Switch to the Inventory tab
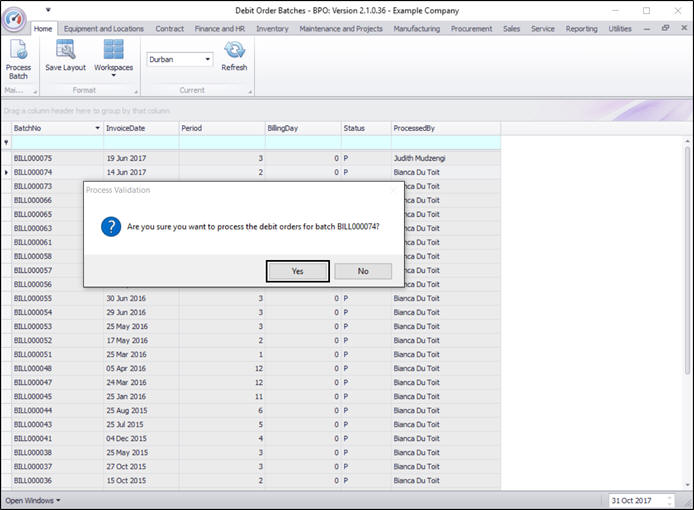This screenshot has height=510, width=694. (272, 29)
